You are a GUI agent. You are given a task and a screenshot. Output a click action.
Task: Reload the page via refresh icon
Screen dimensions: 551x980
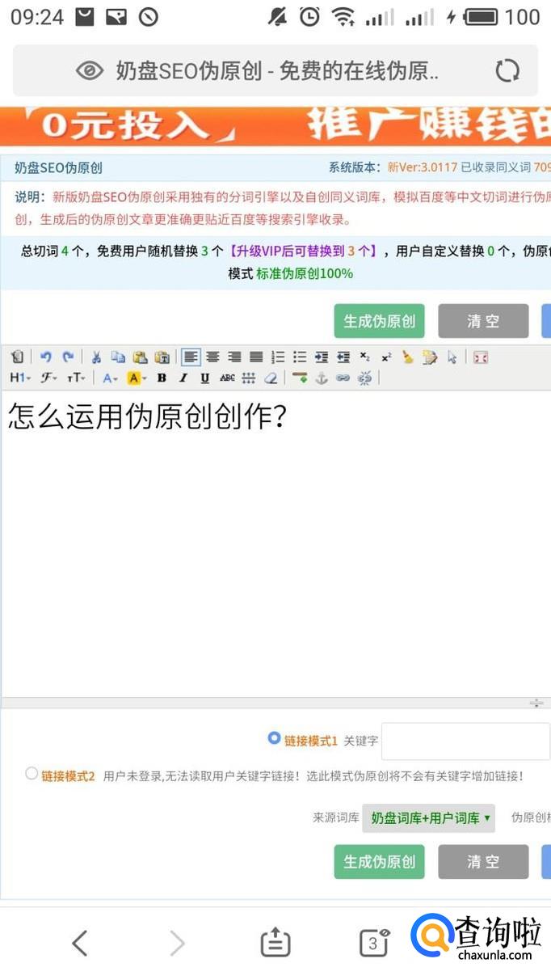tap(507, 71)
